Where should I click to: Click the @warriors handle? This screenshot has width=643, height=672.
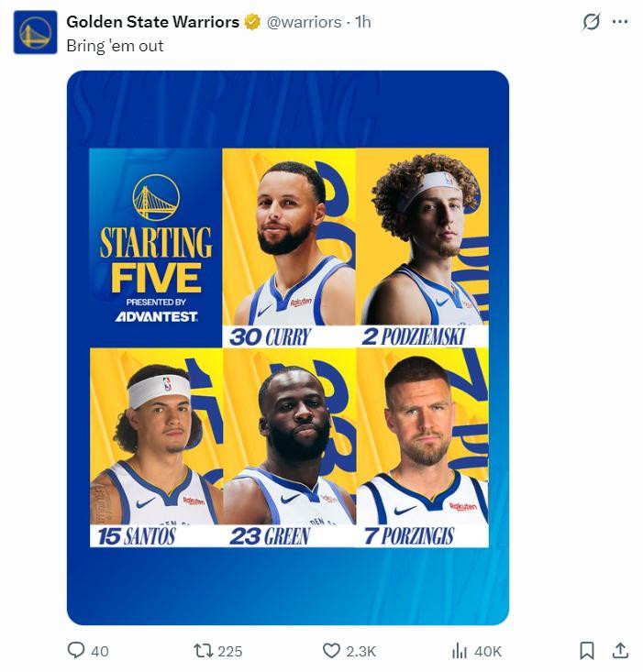pyautogui.click(x=304, y=22)
